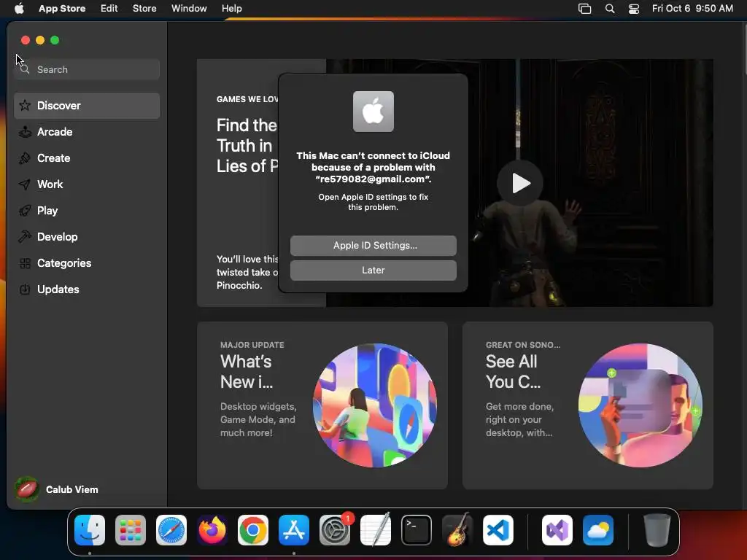Viewport: 747px width, 560px height.
Task: Launch Google Chrome from the Dock
Action: (253, 530)
